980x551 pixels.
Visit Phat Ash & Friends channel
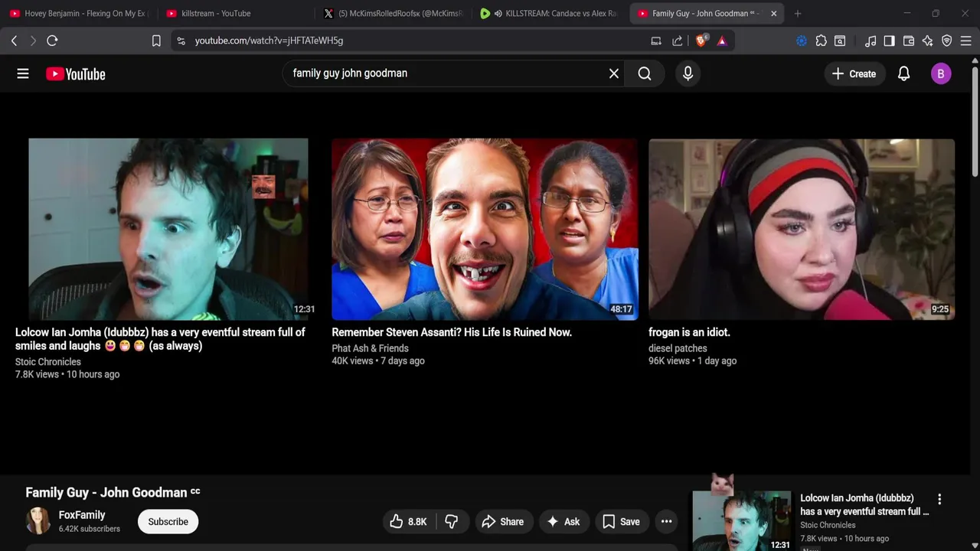coord(370,348)
